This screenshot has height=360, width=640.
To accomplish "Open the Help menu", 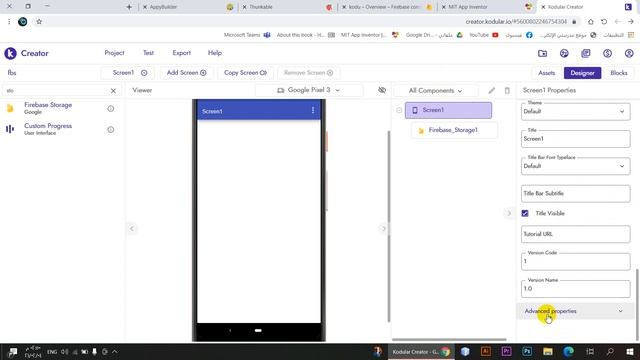I will click(x=215, y=53).
